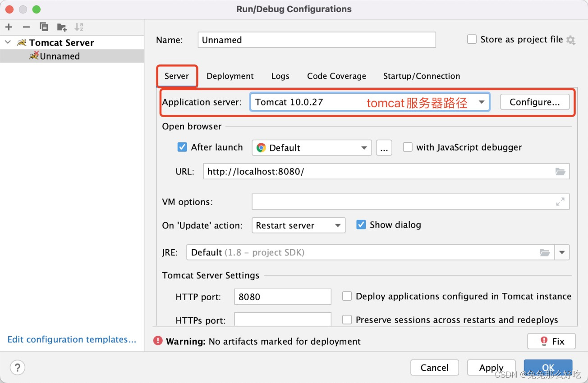588x383 pixels.
Task: Create new folder with folder-plus icon
Action: click(x=62, y=27)
